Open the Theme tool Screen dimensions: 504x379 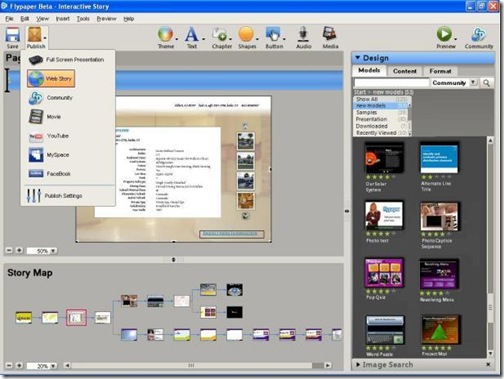pyautogui.click(x=165, y=34)
